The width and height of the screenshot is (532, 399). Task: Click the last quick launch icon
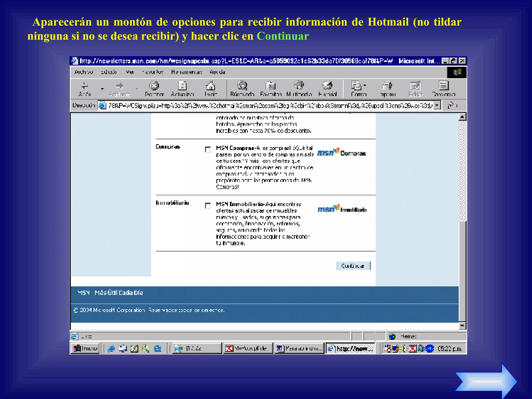point(158,349)
